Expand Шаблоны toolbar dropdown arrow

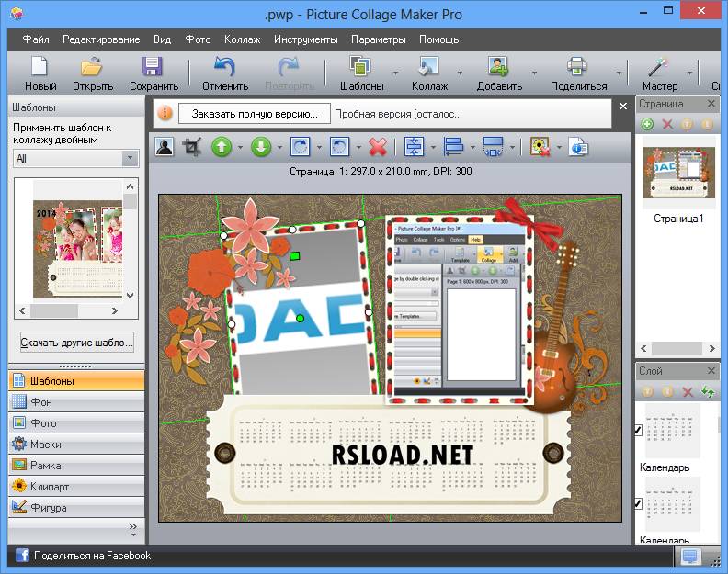click(x=395, y=73)
